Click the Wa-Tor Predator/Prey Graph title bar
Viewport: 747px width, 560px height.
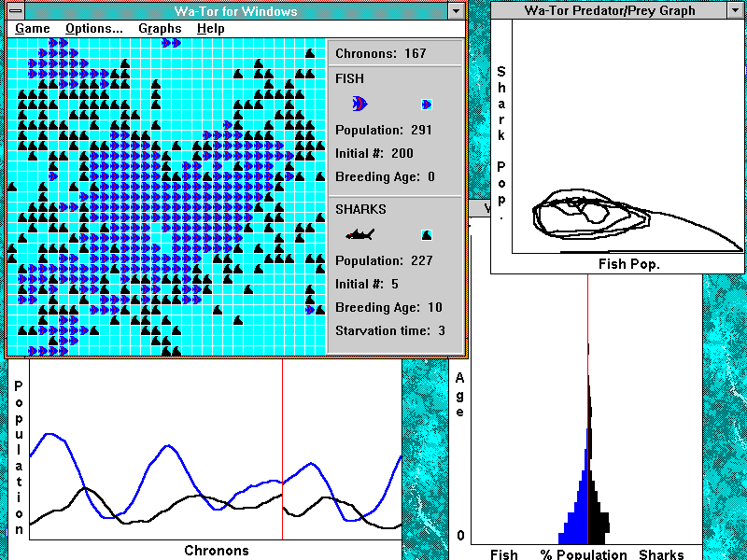[609, 10]
